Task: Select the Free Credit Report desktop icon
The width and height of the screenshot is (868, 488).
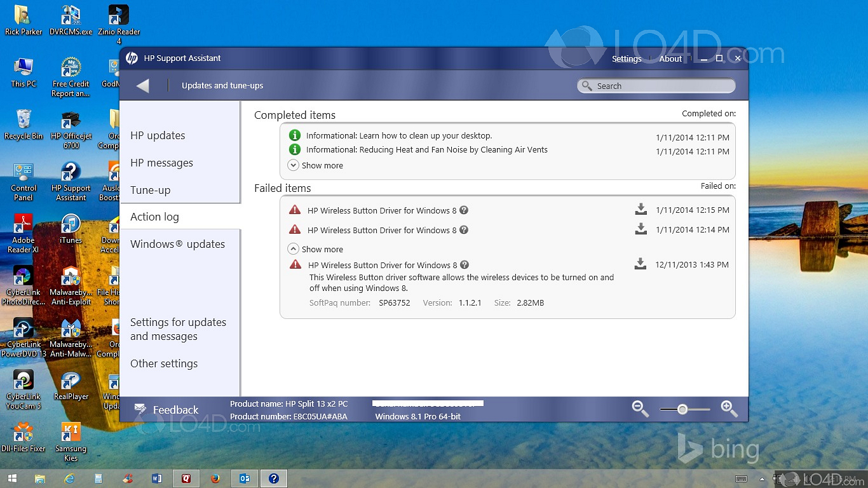Action: click(x=71, y=77)
